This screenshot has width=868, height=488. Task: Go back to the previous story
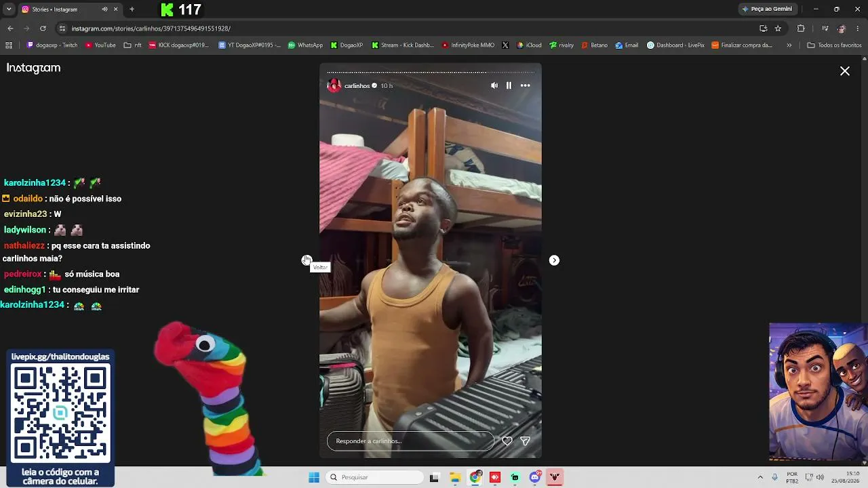tap(307, 260)
